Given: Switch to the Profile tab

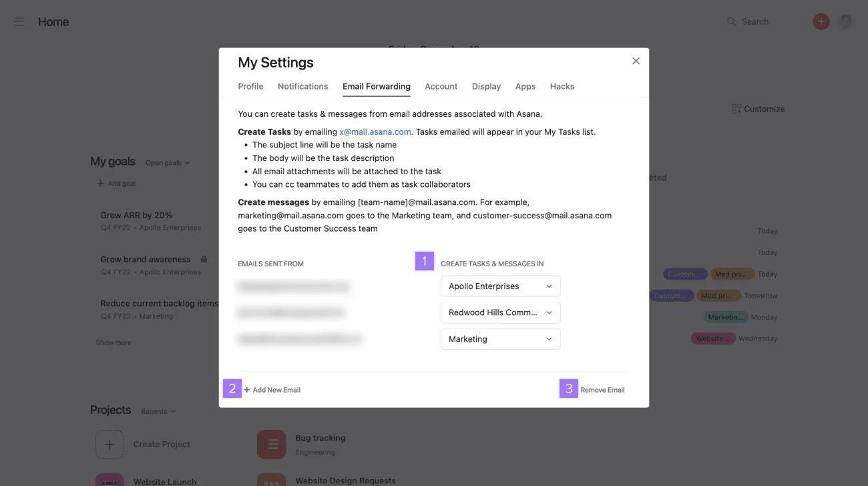Looking at the screenshot, I should [250, 86].
